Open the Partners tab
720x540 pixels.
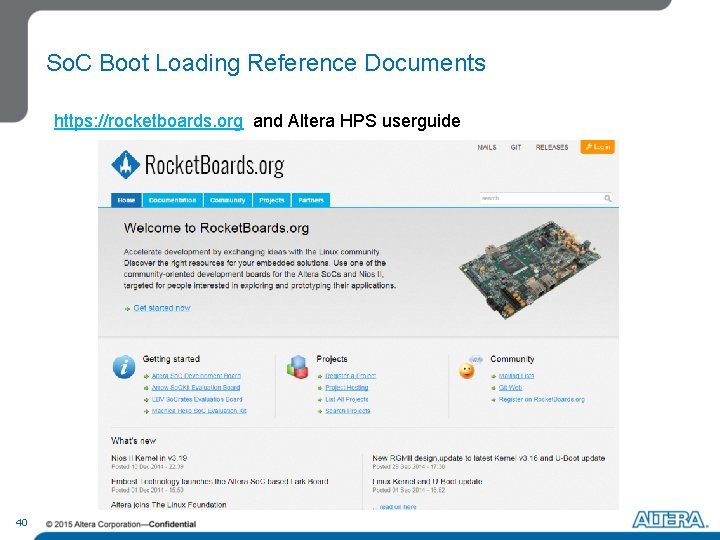click(x=311, y=200)
